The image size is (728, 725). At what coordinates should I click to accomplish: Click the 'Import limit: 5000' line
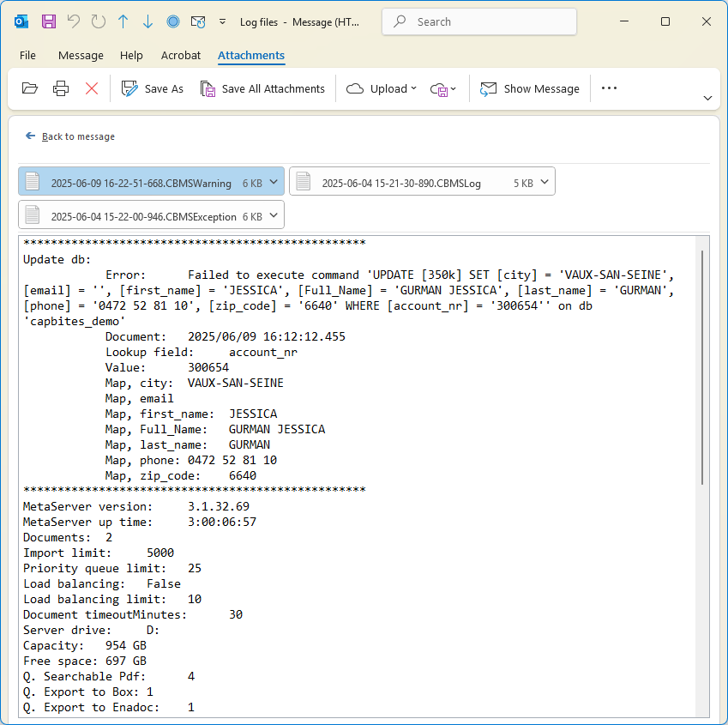tap(99, 553)
